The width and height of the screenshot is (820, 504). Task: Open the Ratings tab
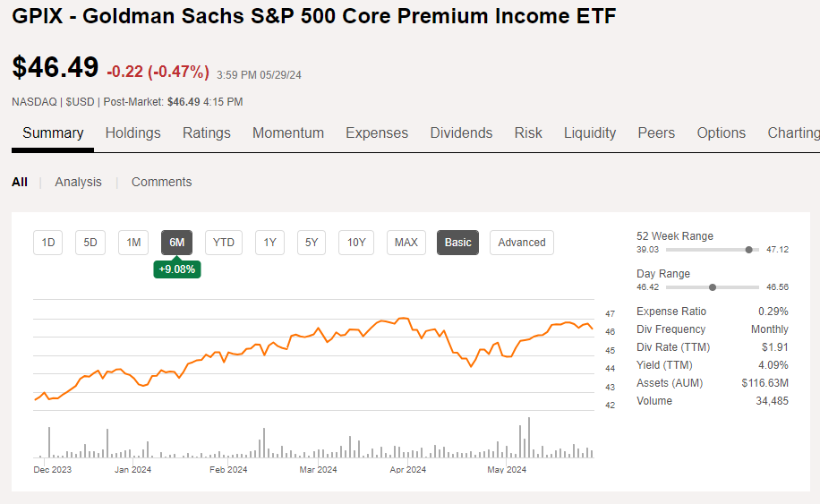[206, 132]
